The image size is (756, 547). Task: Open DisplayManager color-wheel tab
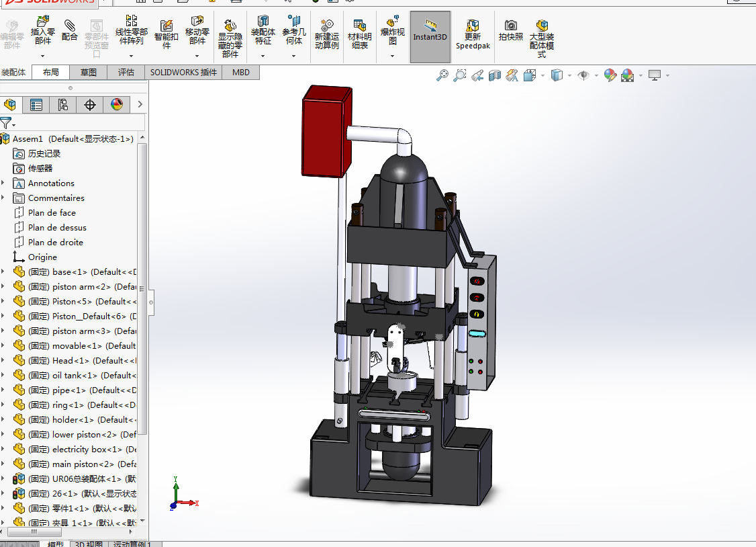[x=117, y=105]
